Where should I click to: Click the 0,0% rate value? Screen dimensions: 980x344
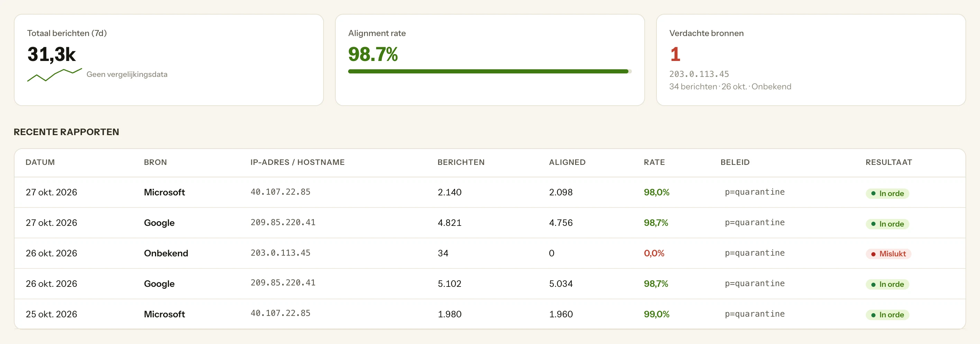pyautogui.click(x=654, y=253)
